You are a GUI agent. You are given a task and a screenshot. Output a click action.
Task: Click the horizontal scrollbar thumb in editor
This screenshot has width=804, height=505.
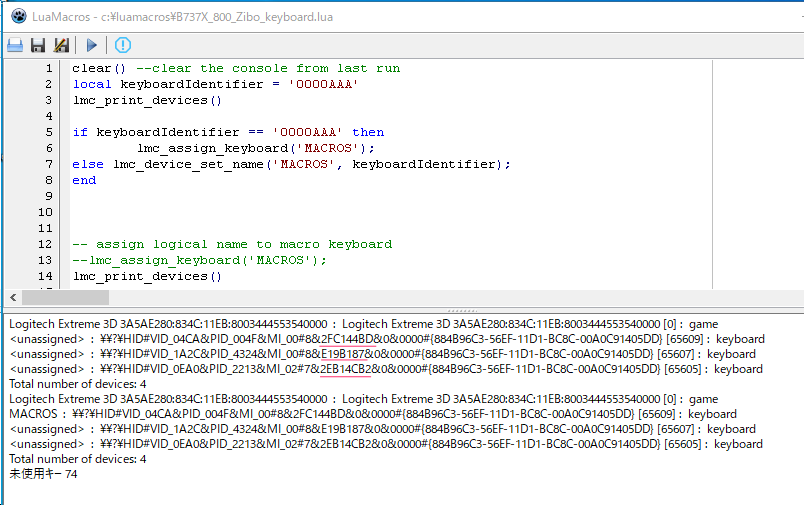click(x=65, y=297)
